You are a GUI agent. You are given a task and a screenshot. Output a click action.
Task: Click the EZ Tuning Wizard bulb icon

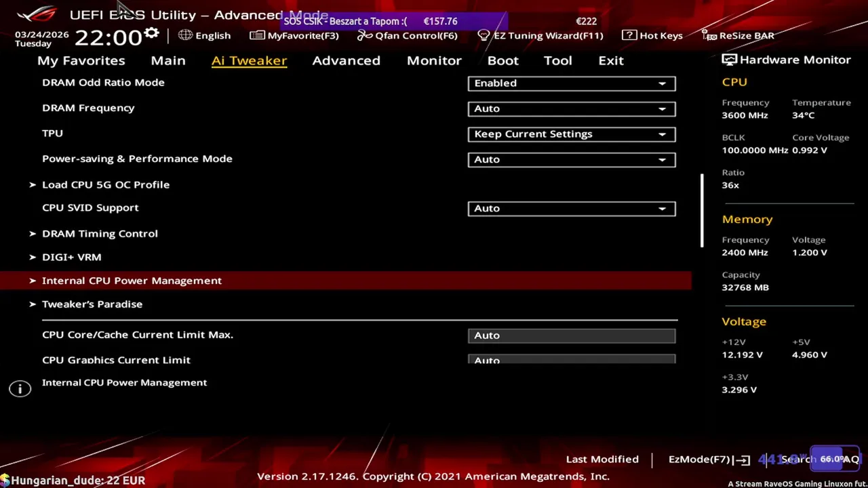(x=484, y=35)
